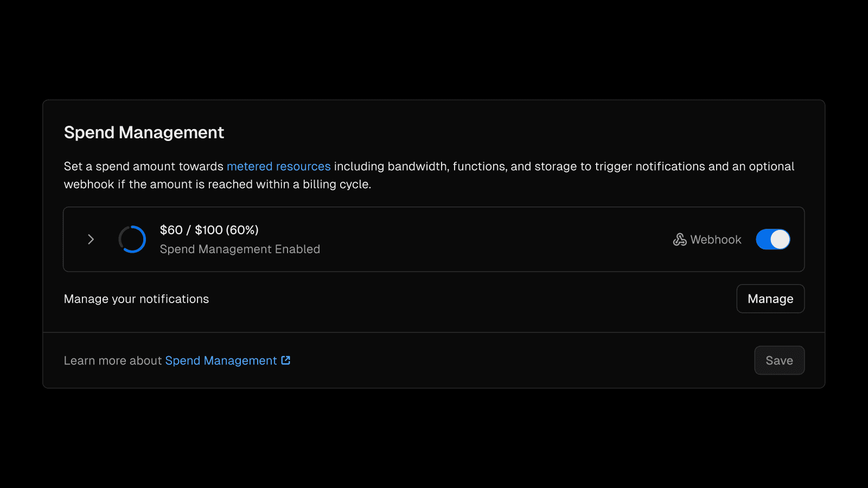
Task: Expand the spend amount row chevron
Action: 91,239
